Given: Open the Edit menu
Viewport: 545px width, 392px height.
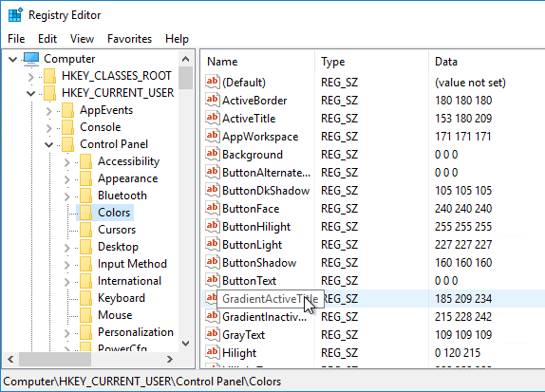Looking at the screenshot, I should [47, 39].
